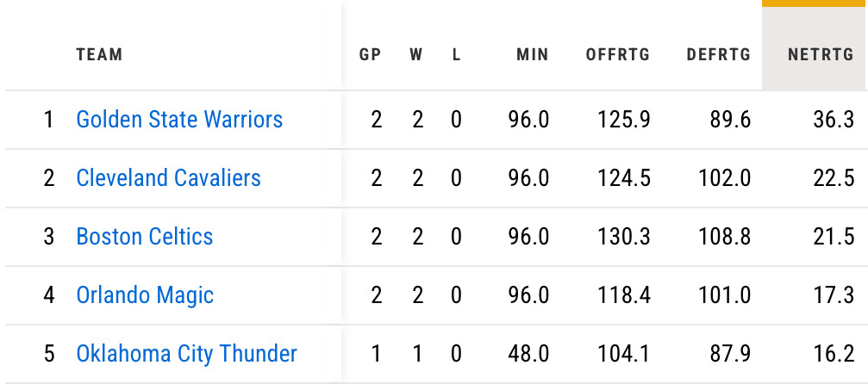Click Cavaliers defensive rating 102.0
This screenshot has height=384, width=868.
click(x=724, y=177)
